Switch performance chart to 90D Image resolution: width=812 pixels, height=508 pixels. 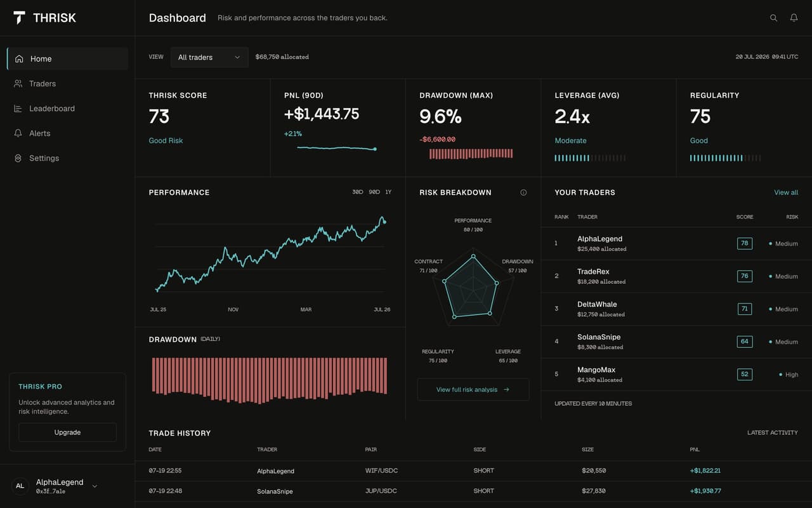[x=374, y=192]
